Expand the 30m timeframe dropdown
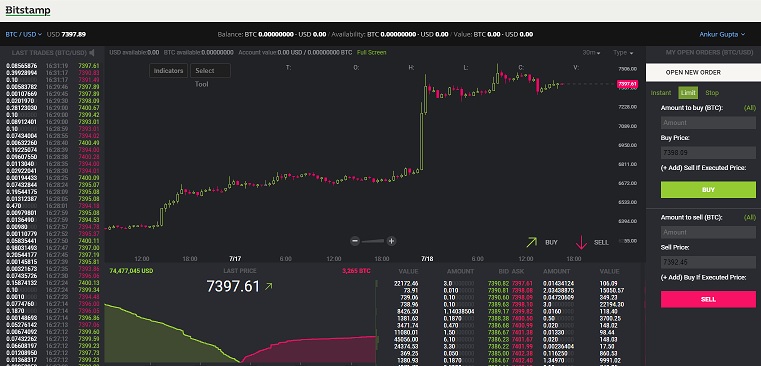This screenshot has height=366, width=761. (x=591, y=52)
